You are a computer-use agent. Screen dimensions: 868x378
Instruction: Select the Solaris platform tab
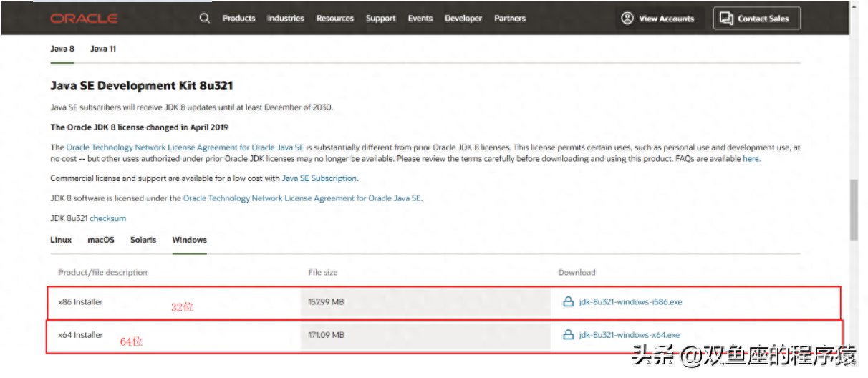[143, 240]
